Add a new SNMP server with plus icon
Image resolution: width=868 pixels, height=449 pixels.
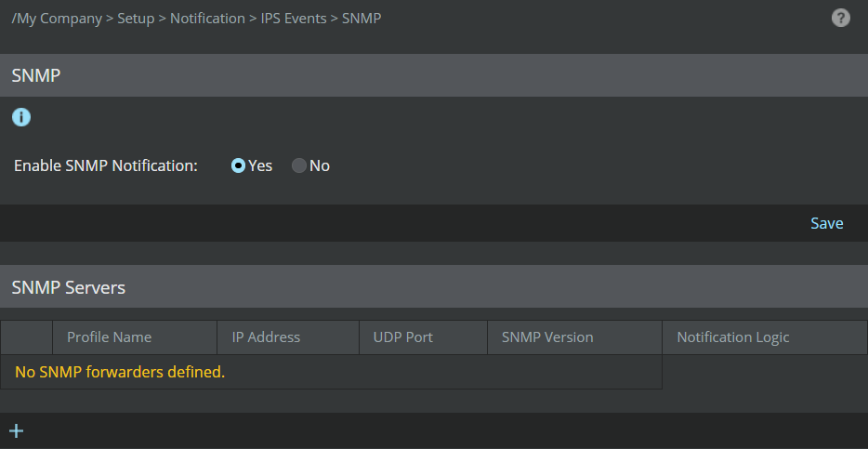pos(16,430)
